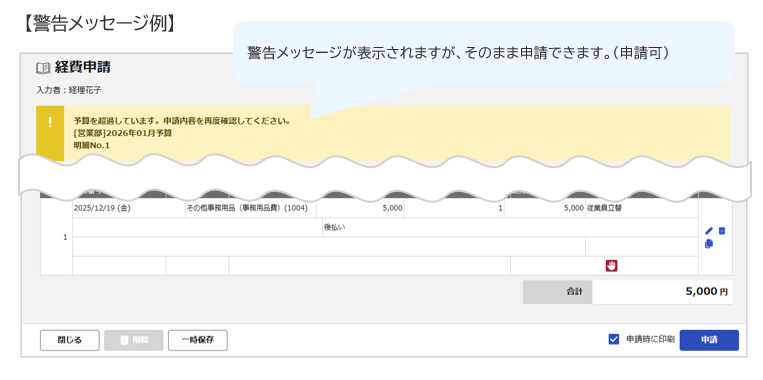This screenshot has width=763, height=380.
Task: Click the yellow exclamation warning icon
Action: click(50, 122)
